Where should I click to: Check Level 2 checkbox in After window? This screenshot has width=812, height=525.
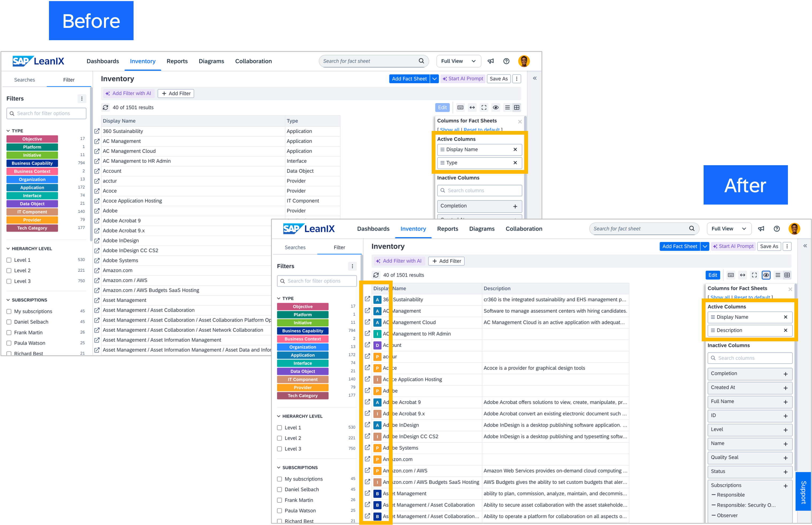[x=279, y=438]
